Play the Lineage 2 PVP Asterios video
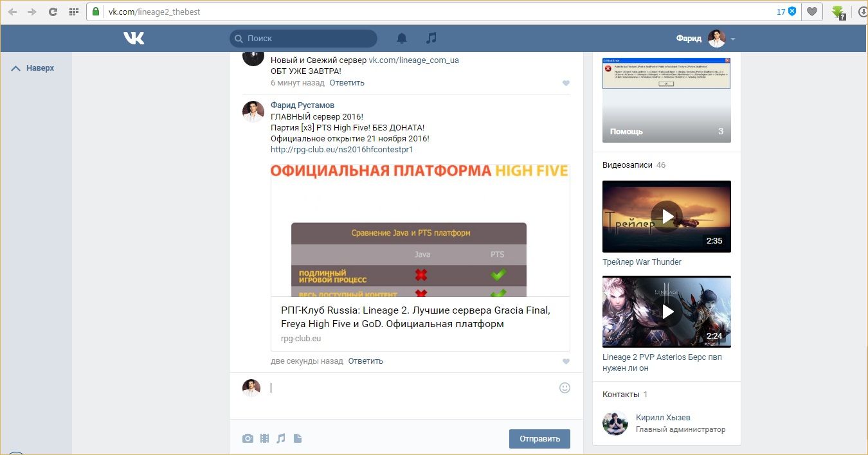 (667, 312)
